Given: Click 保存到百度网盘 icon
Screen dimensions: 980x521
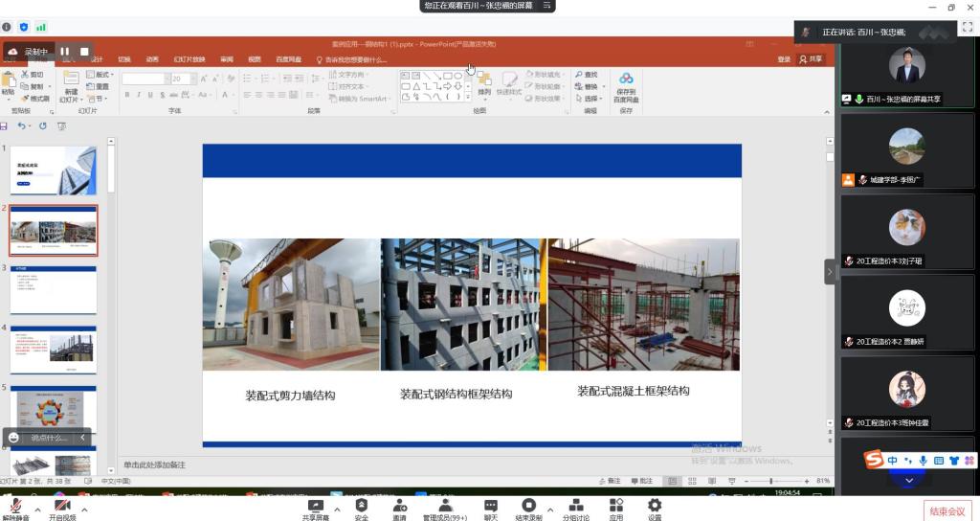Looking at the screenshot, I should pos(626,86).
